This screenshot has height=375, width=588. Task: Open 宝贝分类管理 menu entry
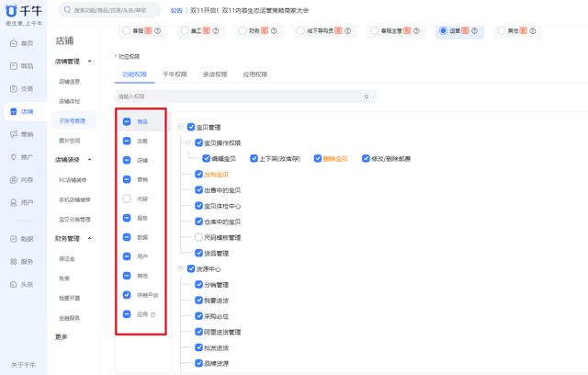[74, 220]
